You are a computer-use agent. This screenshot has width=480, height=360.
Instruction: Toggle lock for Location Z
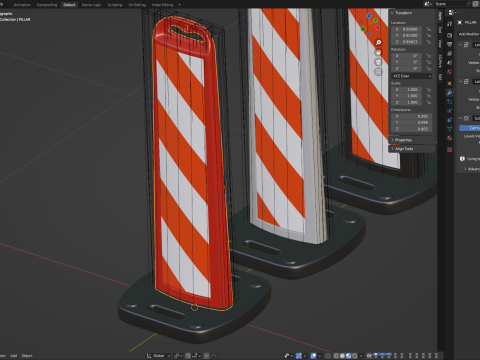tap(428, 42)
